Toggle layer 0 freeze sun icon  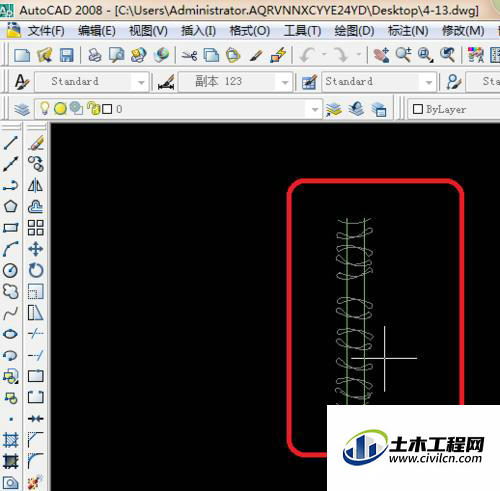(60, 109)
